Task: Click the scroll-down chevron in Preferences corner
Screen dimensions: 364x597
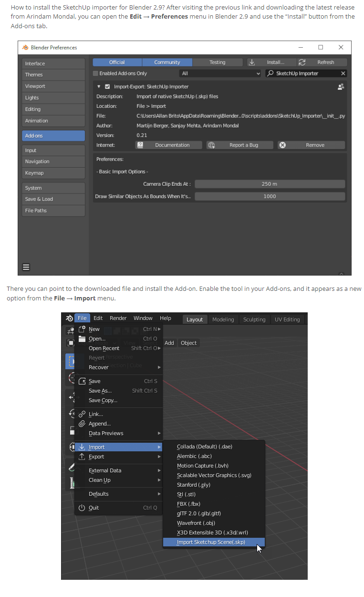Action: coord(341,274)
